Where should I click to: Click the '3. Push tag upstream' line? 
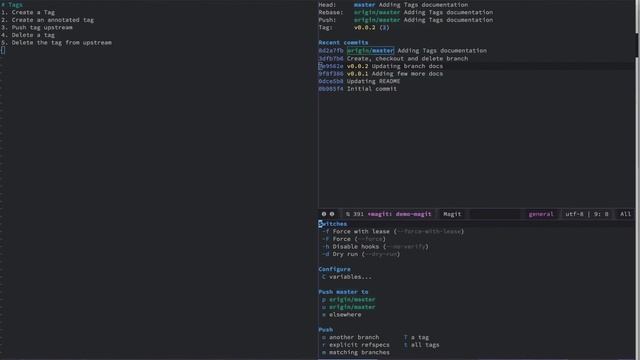[37, 27]
